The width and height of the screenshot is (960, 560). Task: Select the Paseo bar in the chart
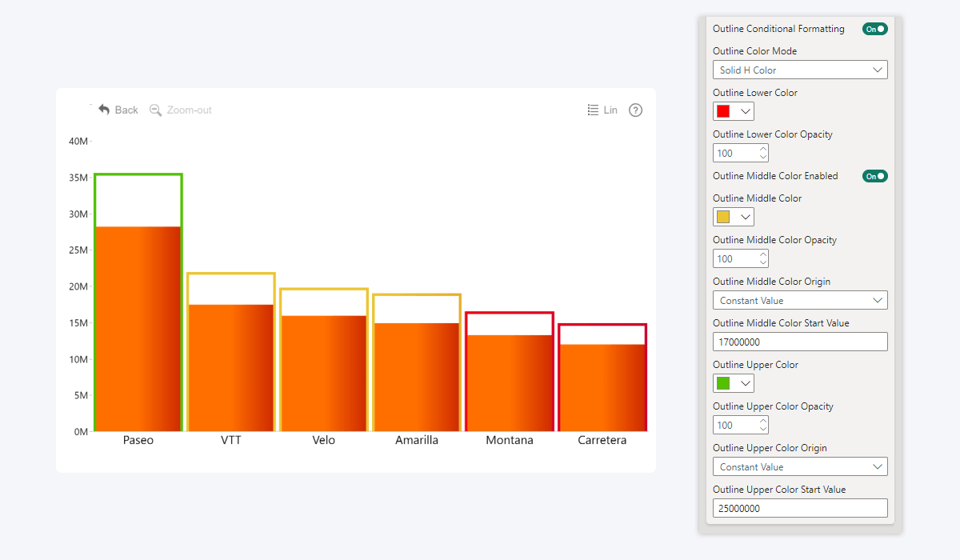[138, 320]
